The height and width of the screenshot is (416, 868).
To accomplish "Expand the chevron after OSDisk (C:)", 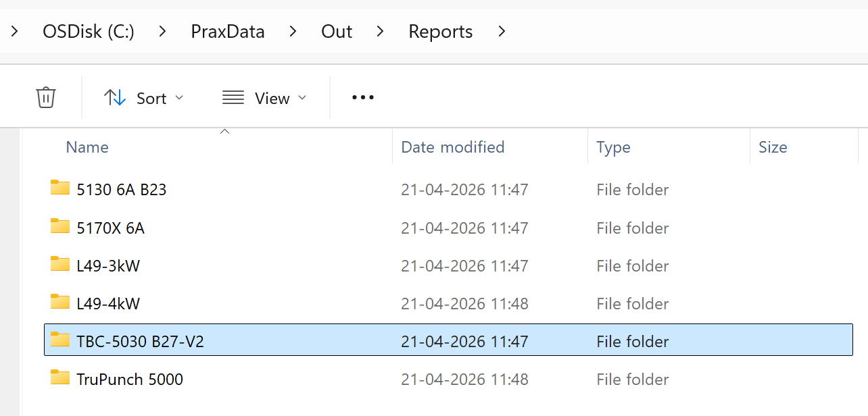I will coord(162,31).
